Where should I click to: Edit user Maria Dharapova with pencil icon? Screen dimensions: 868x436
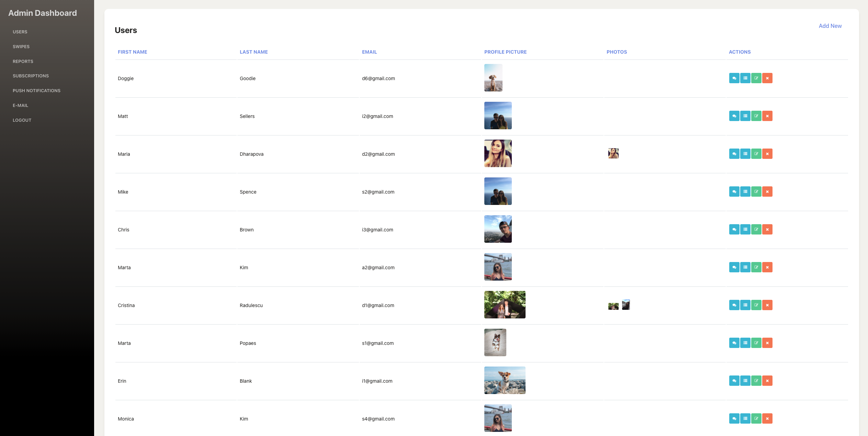[756, 154]
